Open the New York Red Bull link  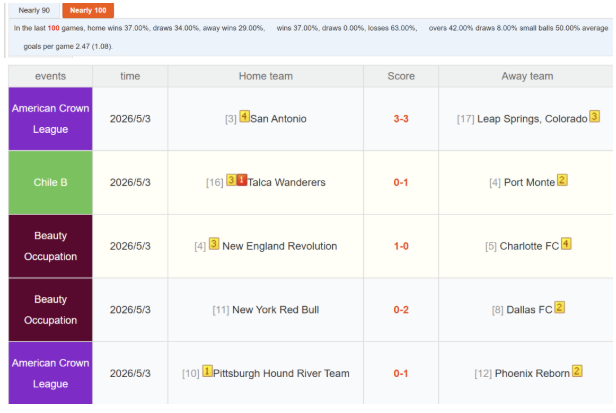coord(275,310)
